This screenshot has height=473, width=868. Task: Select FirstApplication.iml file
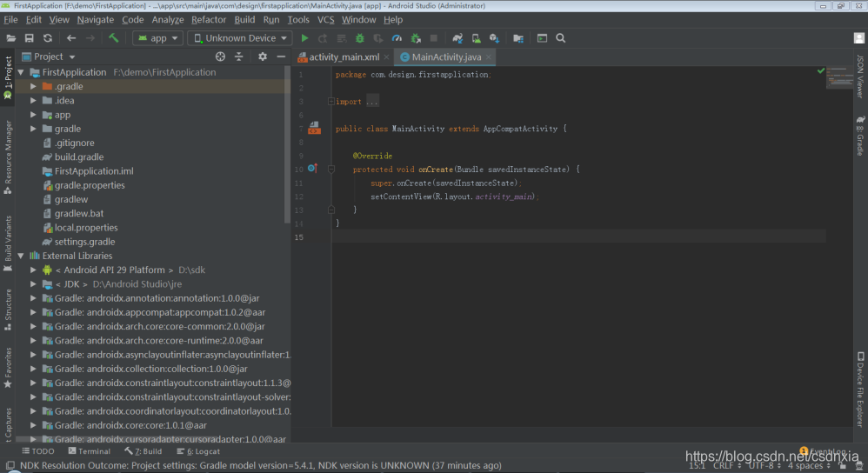[x=94, y=171]
